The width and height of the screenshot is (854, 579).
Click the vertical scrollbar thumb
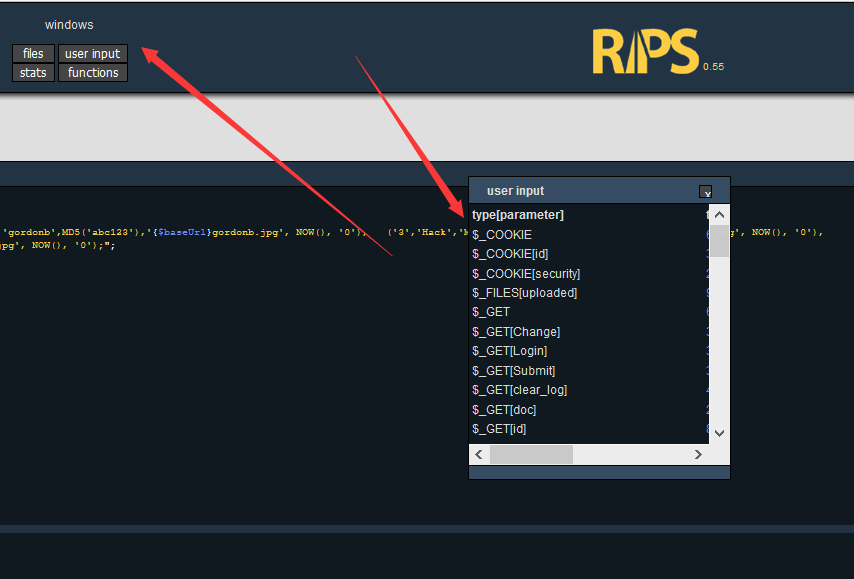(x=719, y=240)
